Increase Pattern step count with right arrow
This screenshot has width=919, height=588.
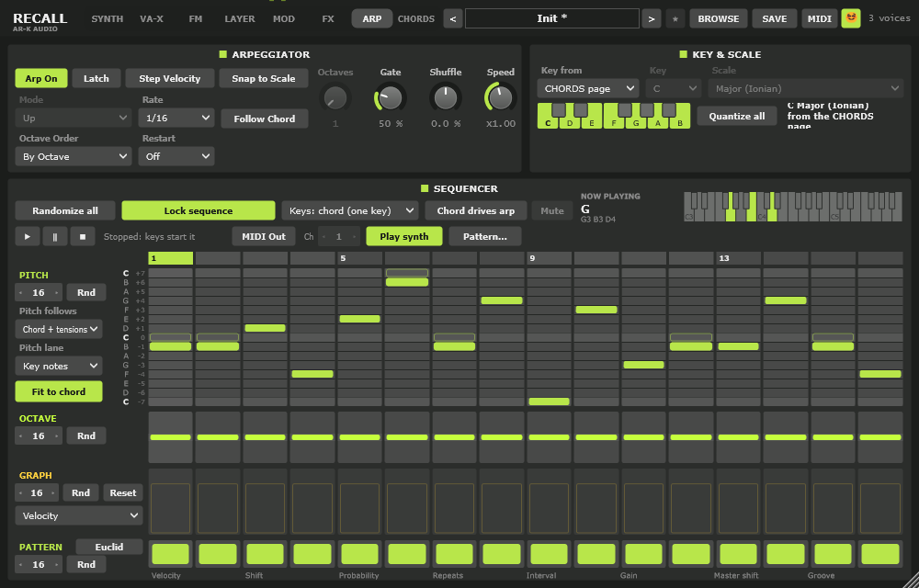(x=56, y=565)
